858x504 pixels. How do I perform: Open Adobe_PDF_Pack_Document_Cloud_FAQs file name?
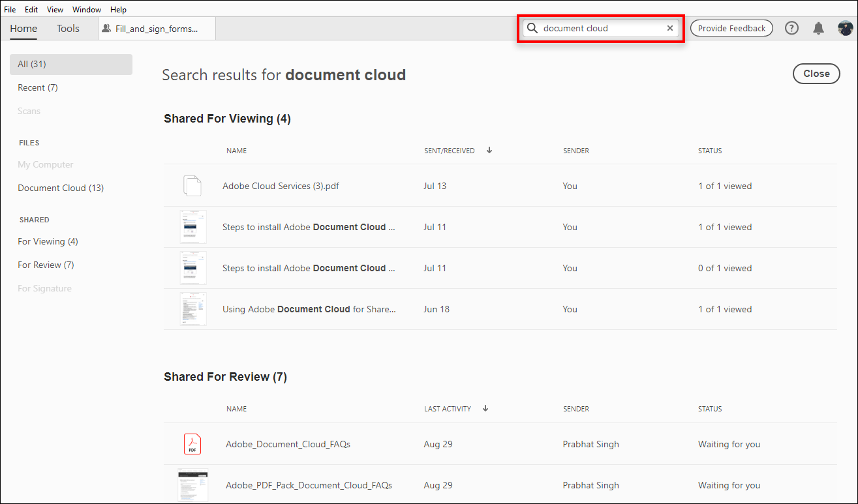click(x=309, y=485)
